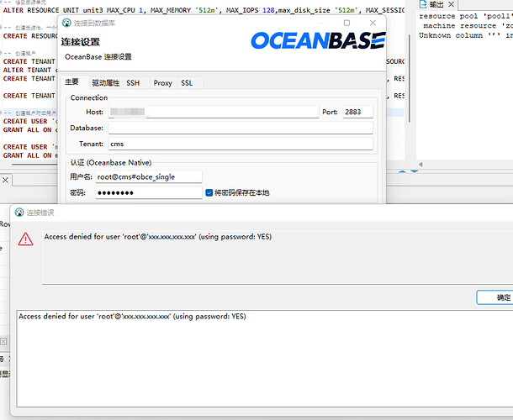Open the 驱动属性 tab

[105, 83]
